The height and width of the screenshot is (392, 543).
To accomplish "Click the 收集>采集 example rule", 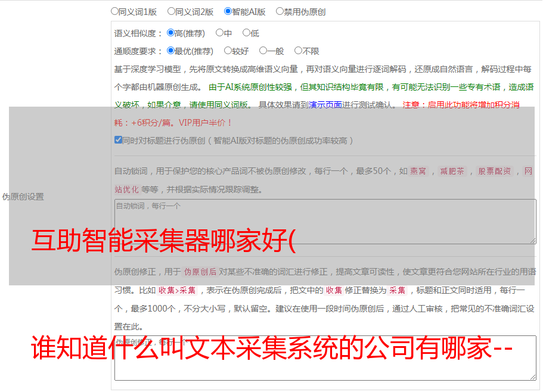I will point(177,291).
